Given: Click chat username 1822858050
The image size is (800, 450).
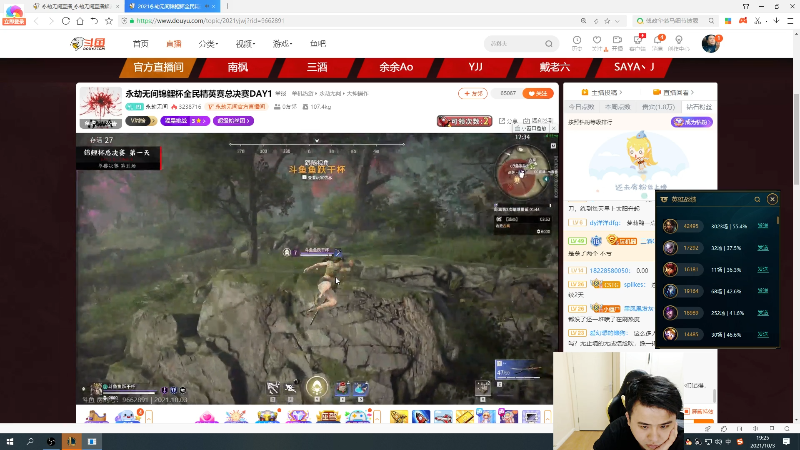Looking at the screenshot, I should click(x=610, y=270).
